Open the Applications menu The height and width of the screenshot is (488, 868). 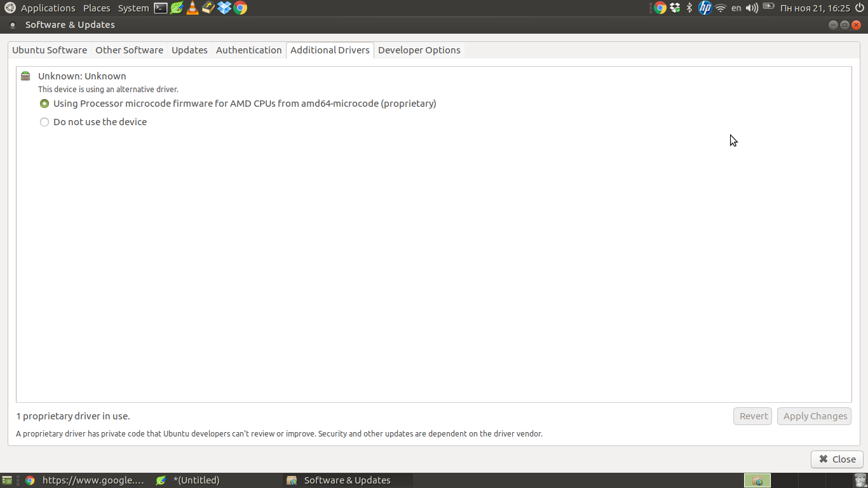pos(48,8)
